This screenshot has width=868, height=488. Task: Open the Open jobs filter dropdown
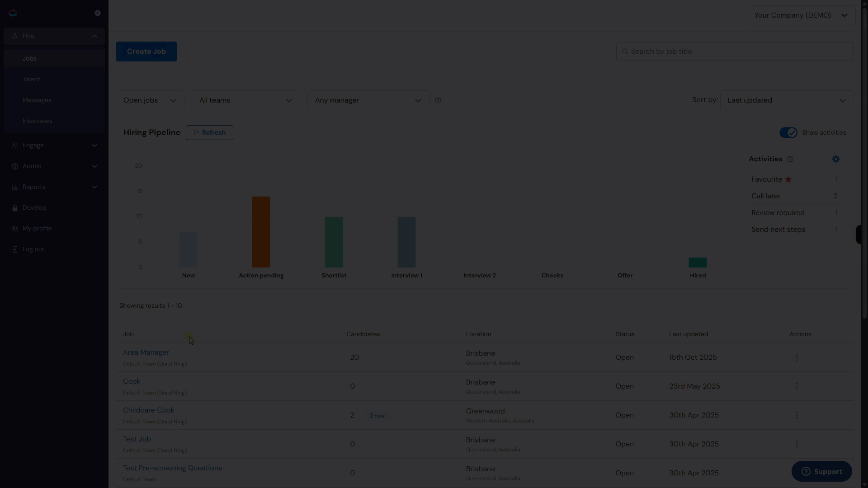click(x=150, y=100)
